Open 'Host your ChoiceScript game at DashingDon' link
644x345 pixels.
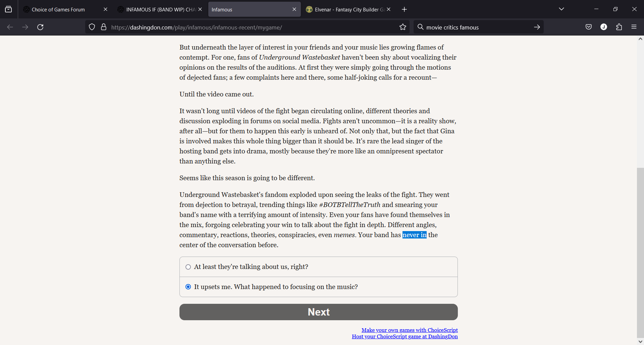pyautogui.click(x=405, y=337)
